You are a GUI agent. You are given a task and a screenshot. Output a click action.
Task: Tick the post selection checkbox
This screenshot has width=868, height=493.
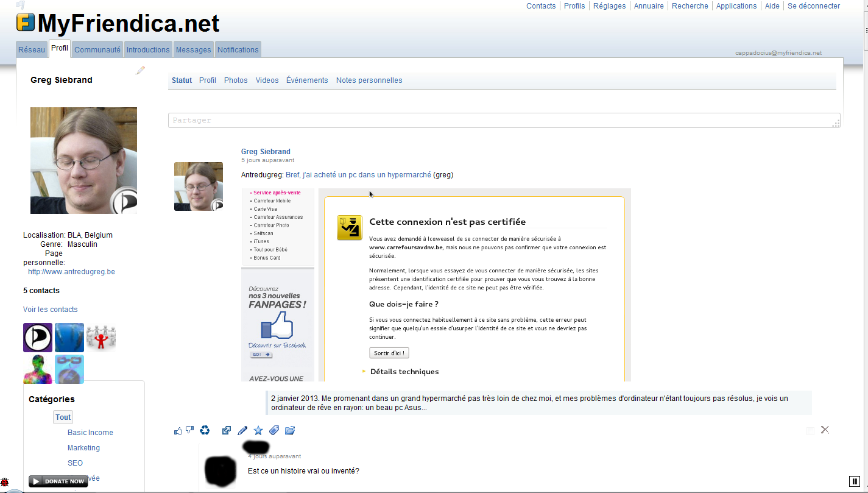(810, 431)
